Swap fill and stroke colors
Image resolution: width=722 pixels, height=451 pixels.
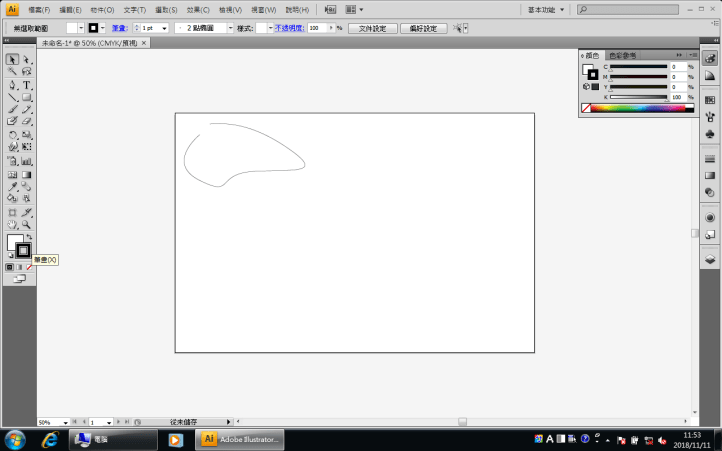29,237
